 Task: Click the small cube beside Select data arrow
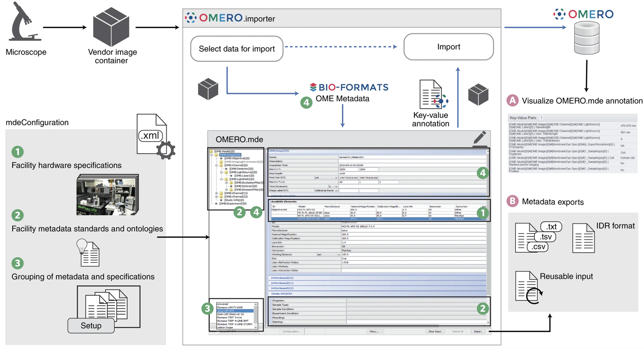tap(208, 89)
